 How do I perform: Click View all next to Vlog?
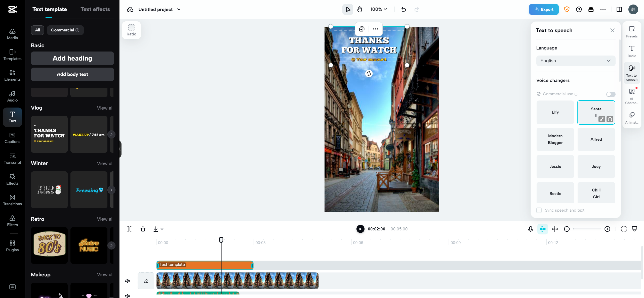pyautogui.click(x=105, y=108)
